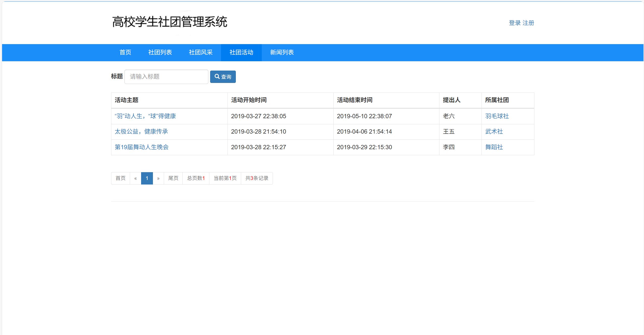The height and width of the screenshot is (335, 644).
Task: Click pagination 首页 button
Action: pos(120,178)
